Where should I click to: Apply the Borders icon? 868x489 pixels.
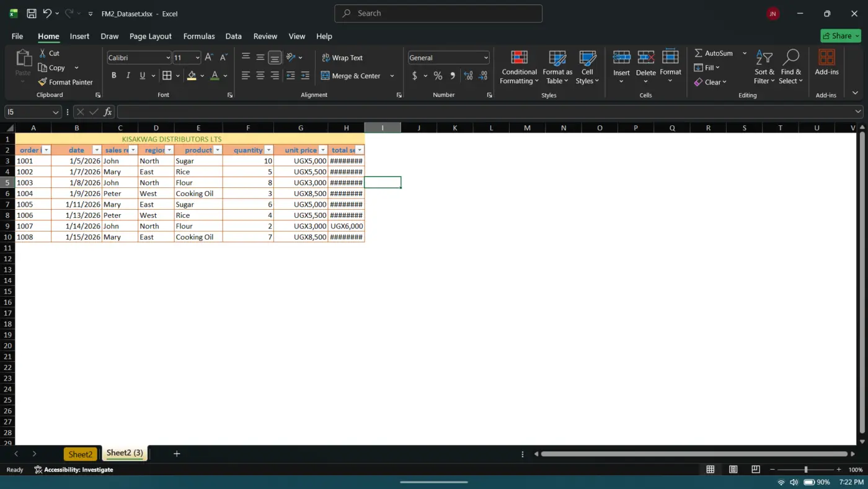(x=167, y=76)
